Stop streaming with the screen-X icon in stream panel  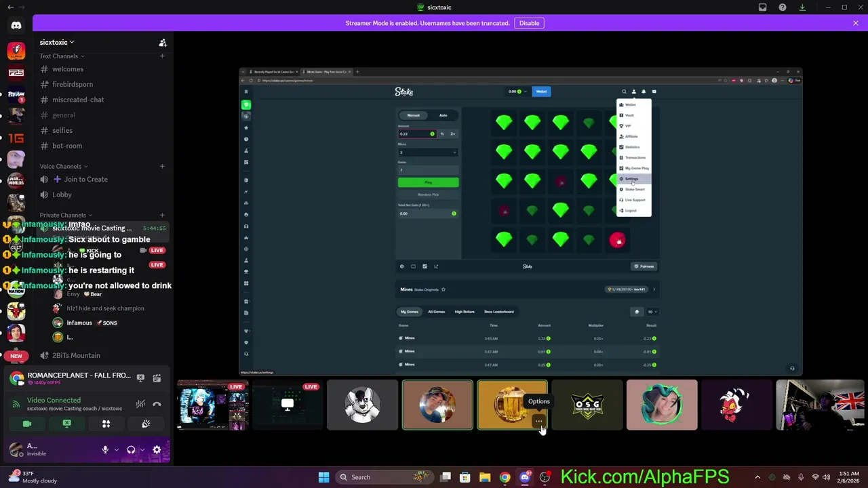[140, 378]
